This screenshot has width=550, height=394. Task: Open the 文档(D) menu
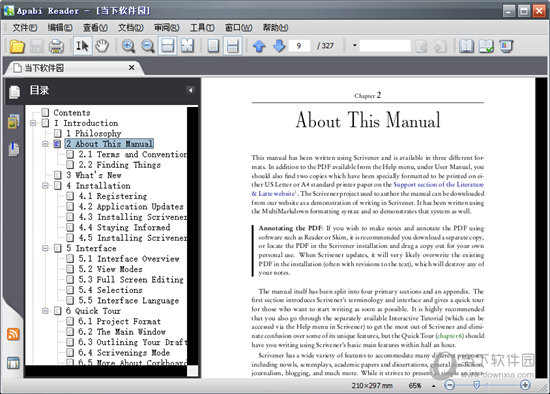[131, 27]
